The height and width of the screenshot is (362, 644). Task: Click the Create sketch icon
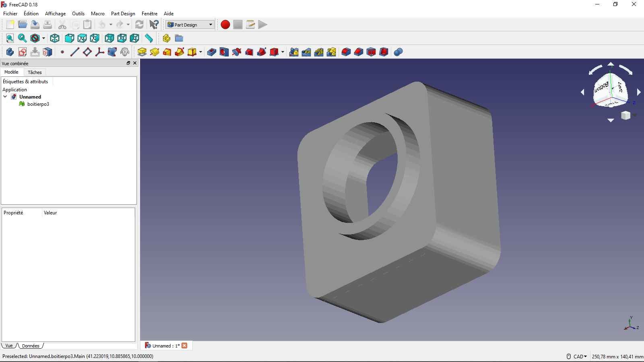click(x=23, y=52)
